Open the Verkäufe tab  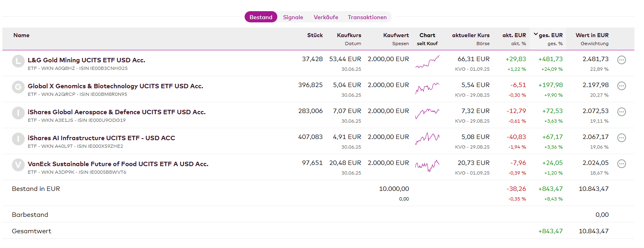(326, 17)
